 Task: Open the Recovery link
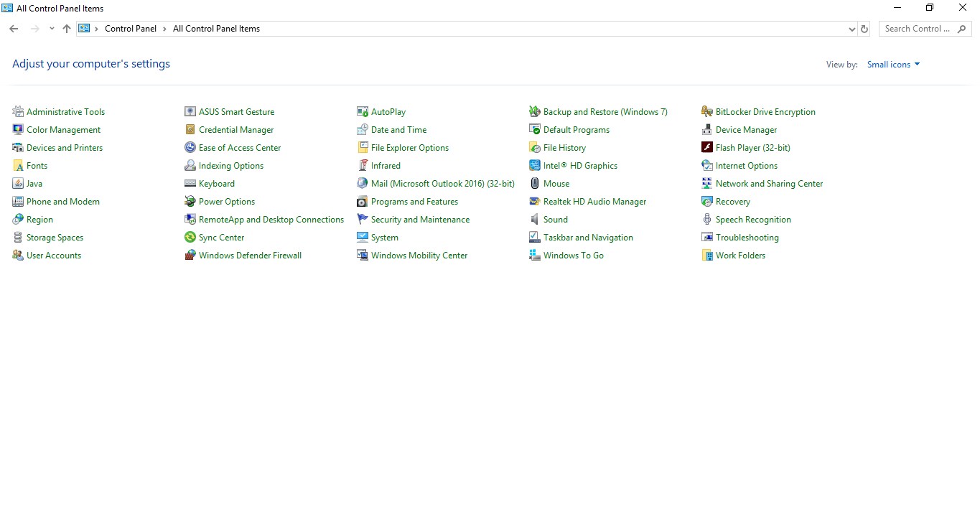pos(732,202)
